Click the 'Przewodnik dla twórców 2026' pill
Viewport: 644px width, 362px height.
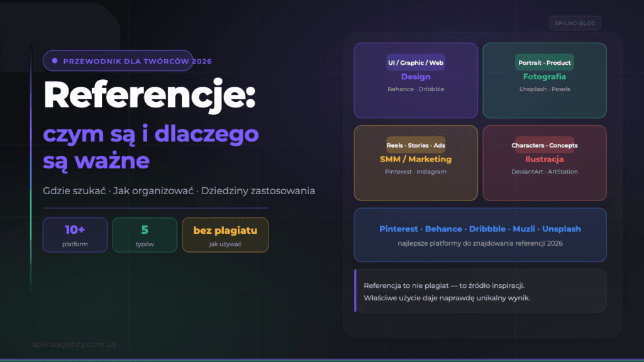[x=118, y=61]
